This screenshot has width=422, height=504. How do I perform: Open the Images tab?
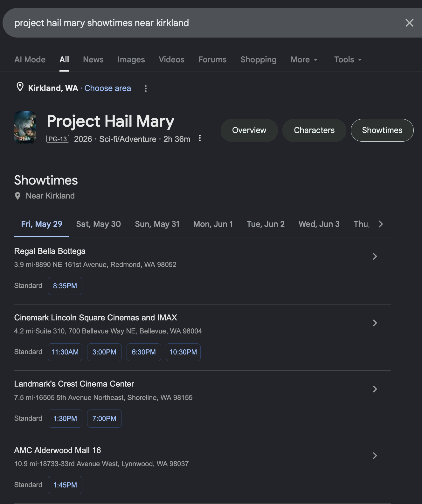pyautogui.click(x=131, y=59)
